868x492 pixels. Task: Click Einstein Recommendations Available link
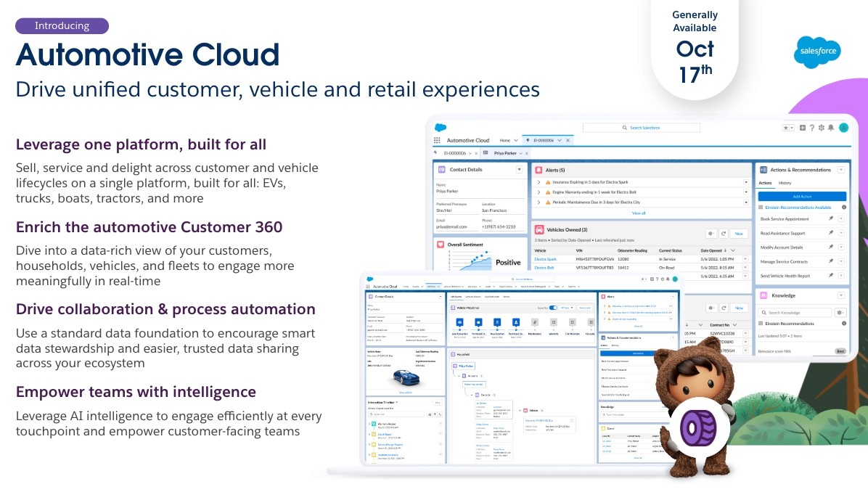coord(798,208)
